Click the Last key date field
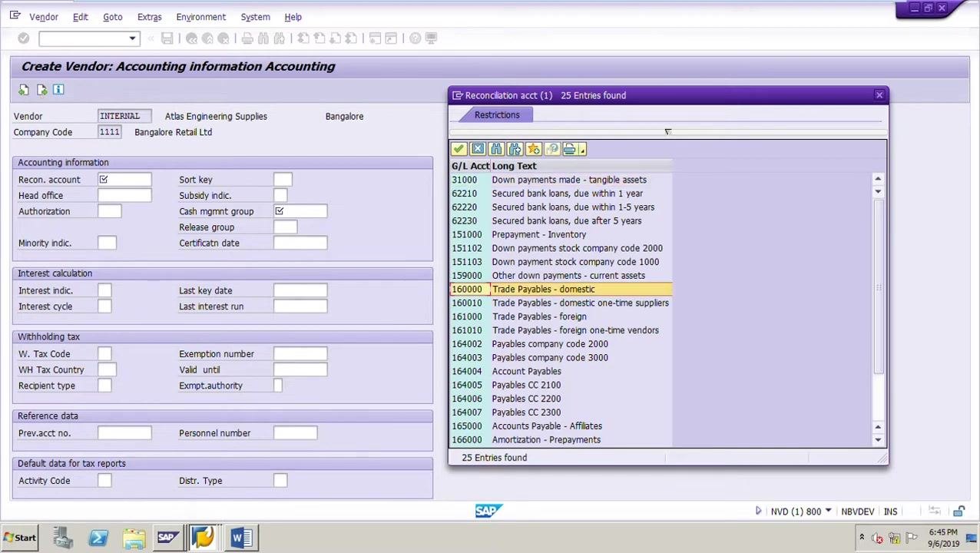This screenshot has height=553, width=980. pyautogui.click(x=300, y=290)
